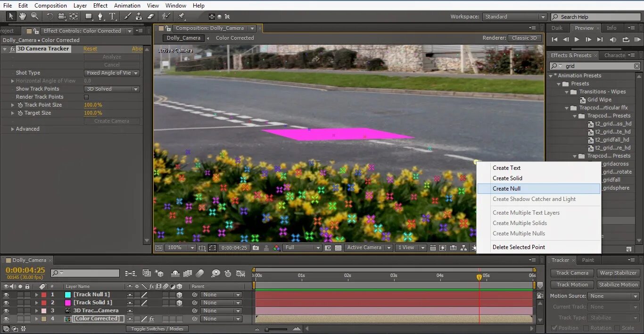The width and height of the screenshot is (644, 334).
Task: Select the Clone Stamp tool
Action: [x=139, y=16]
